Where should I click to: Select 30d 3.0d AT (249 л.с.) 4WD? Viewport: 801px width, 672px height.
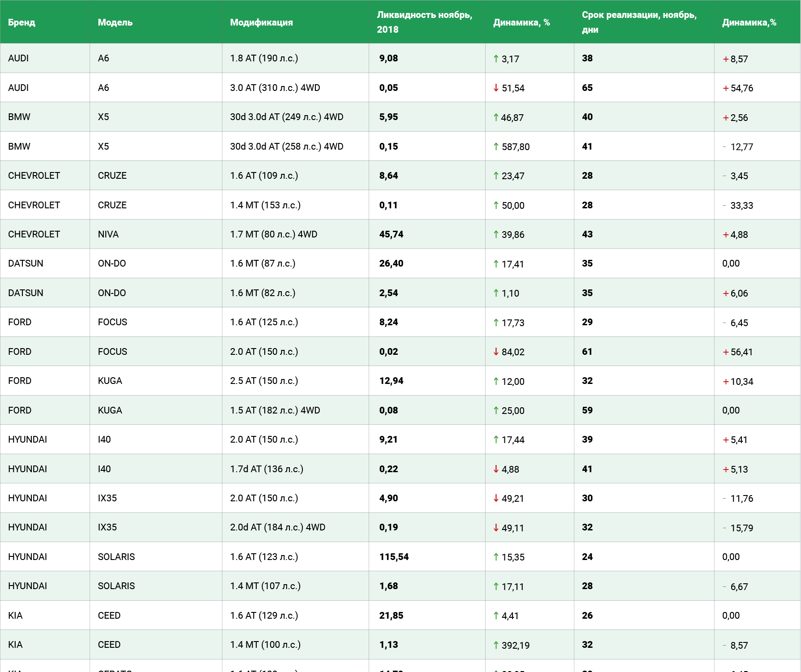(287, 117)
